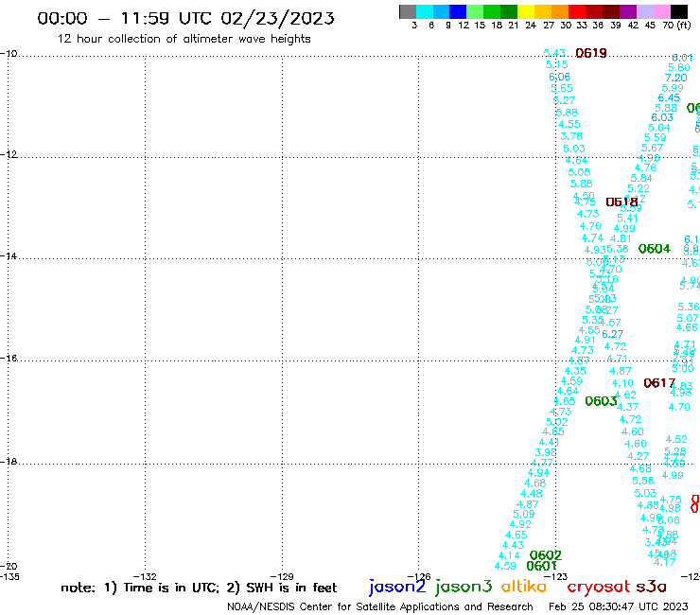Click the 4.10 wave height value
The height and width of the screenshot is (615, 700).
tap(622, 383)
